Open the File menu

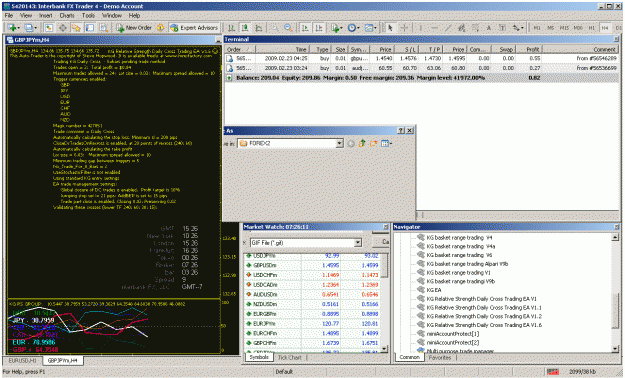[9, 16]
